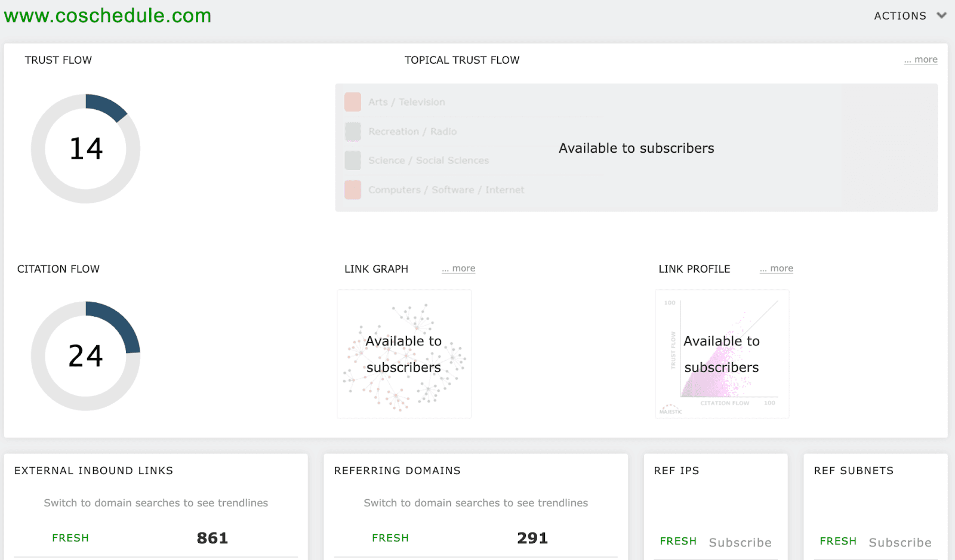The width and height of the screenshot is (955, 560).
Task: Select the Recreation / Radio topic label
Action: click(x=412, y=131)
